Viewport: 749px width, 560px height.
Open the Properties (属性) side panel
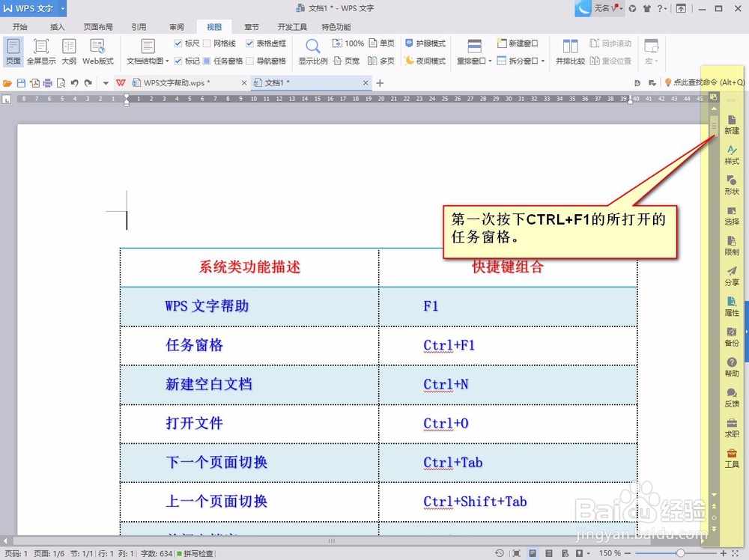[x=731, y=307]
